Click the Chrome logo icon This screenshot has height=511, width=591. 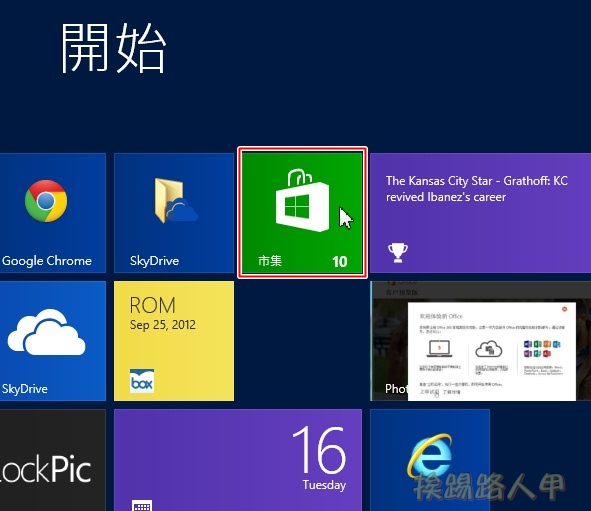pyautogui.click(x=46, y=201)
